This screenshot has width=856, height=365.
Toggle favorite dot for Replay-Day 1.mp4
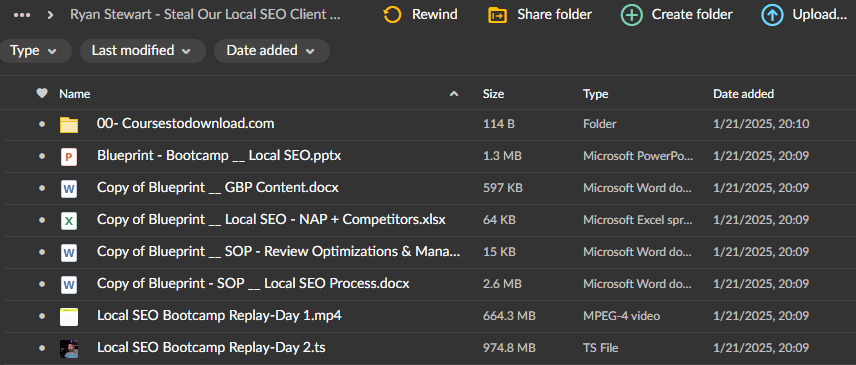42,316
